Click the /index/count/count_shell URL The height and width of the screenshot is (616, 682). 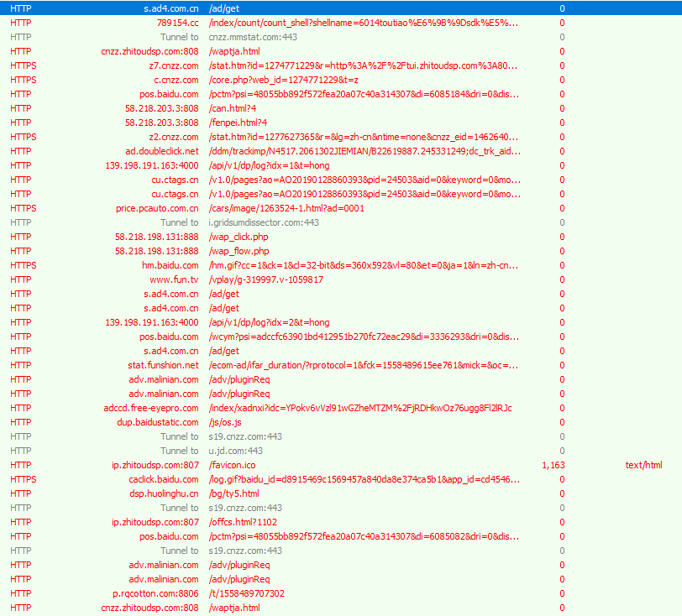point(363,23)
